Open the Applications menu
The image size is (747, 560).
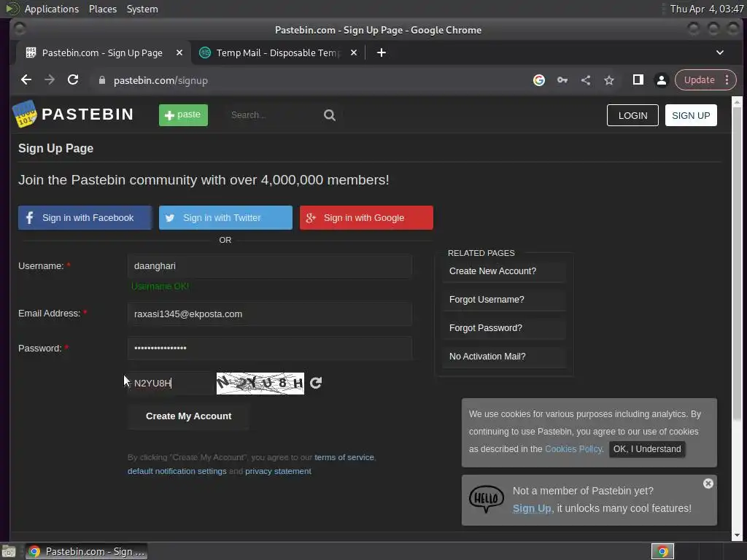coord(52,9)
